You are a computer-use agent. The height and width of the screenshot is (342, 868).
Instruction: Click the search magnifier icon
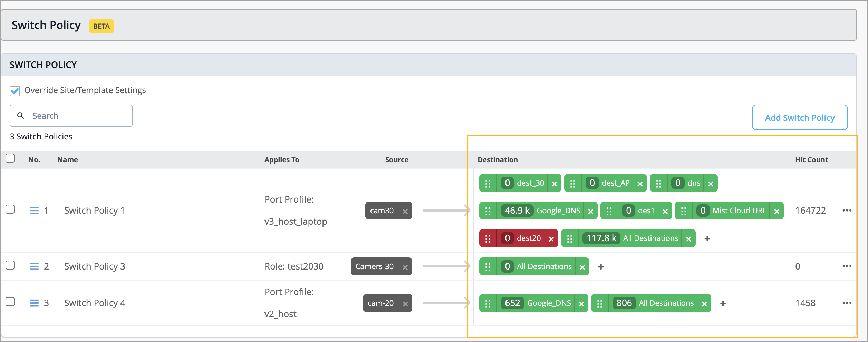tap(21, 115)
